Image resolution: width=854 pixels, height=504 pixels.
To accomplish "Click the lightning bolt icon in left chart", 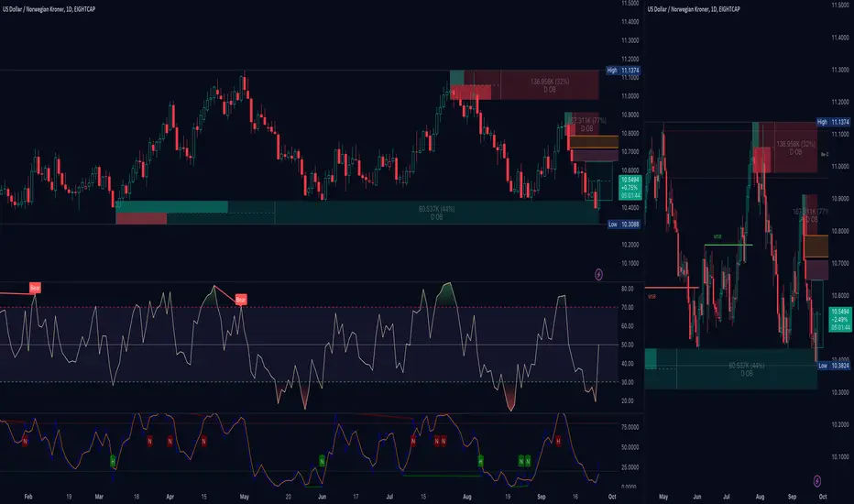I will pyautogui.click(x=598, y=275).
